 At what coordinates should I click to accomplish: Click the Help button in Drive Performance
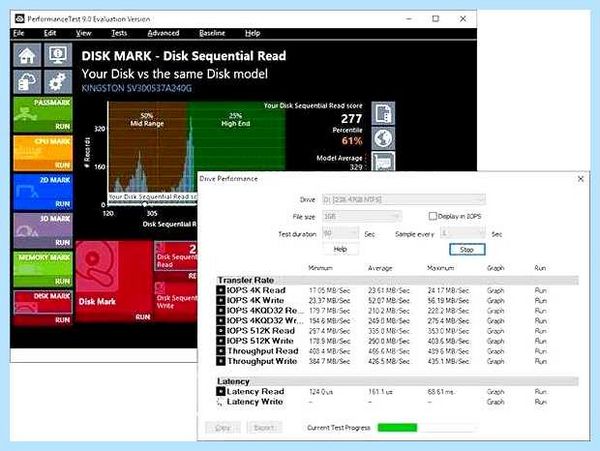(x=340, y=249)
